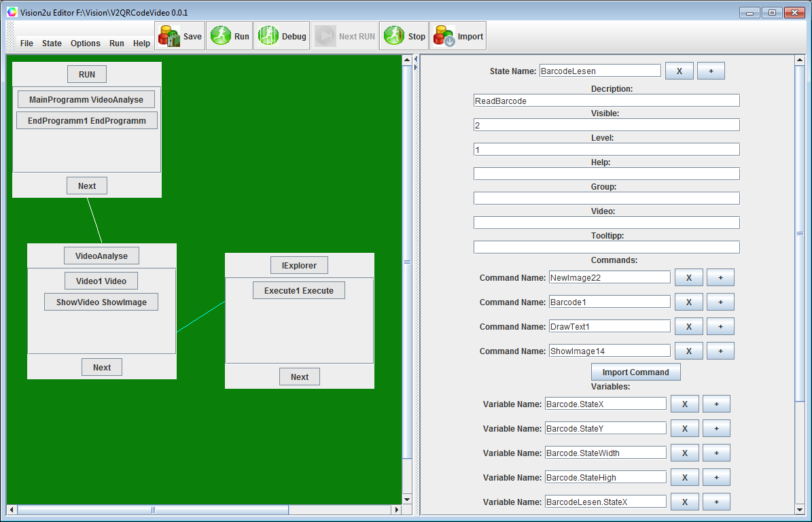The height and width of the screenshot is (522, 812).
Task: Open the State menu
Action: (x=52, y=43)
